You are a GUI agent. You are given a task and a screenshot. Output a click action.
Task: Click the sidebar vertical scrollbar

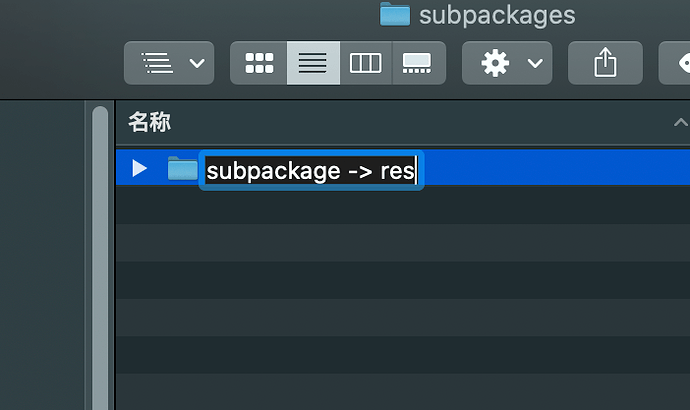(x=100, y=250)
